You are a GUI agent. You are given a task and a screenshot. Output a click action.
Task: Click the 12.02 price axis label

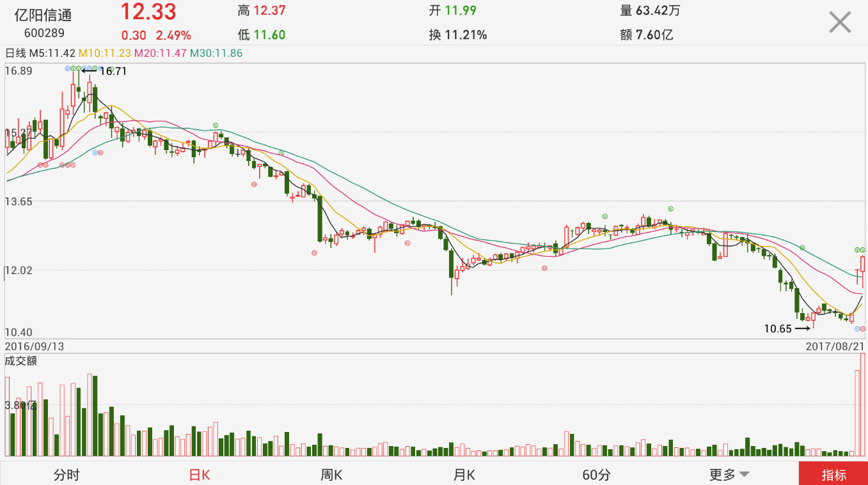click(19, 270)
